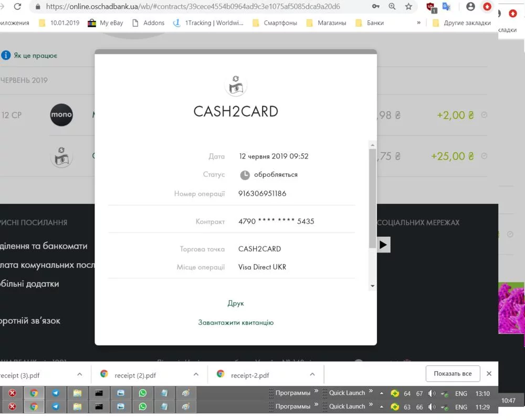Open the Другие закладки folder
The height and width of the screenshot is (420, 525).
461,23
